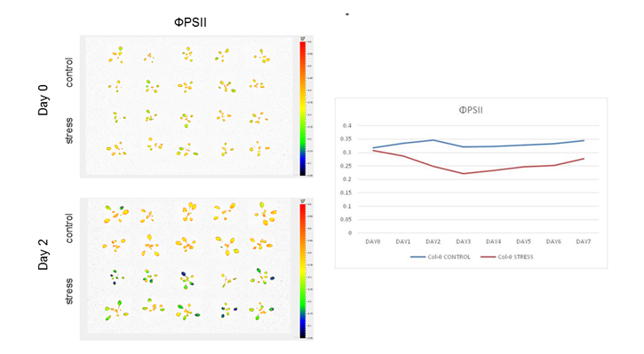
Task: Open the Day 0 fluorescence image panel
Action: pos(196,106)
